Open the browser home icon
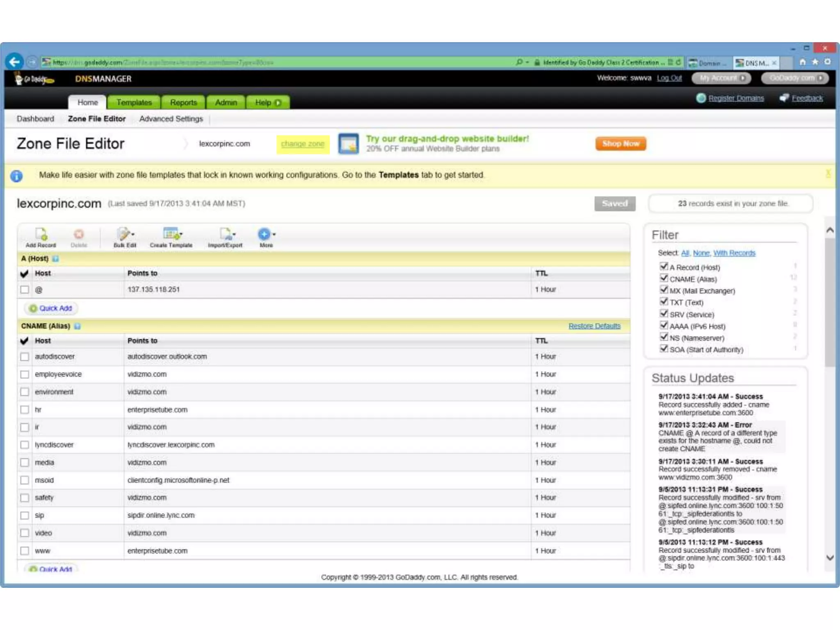The width and height of the screenshot is (840, 630). click(802, 62)
